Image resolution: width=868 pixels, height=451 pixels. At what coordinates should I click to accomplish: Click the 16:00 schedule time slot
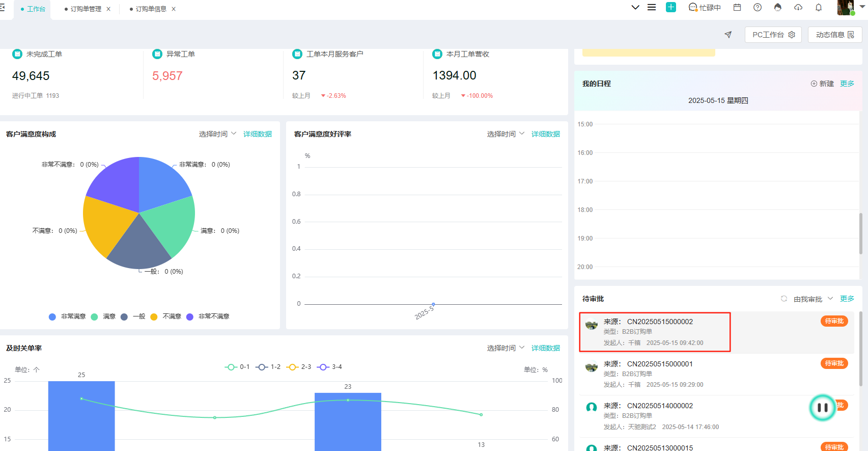pyautogui.click(x=717, y=167)
